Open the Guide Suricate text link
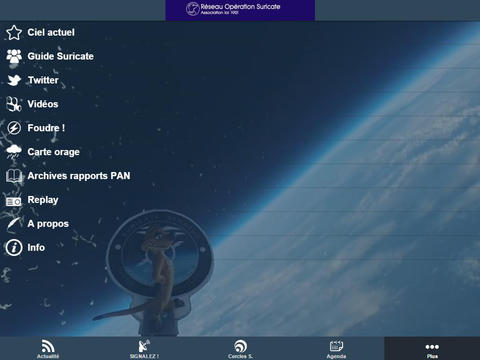Screen dimensions: 480x360 (61, 56)
